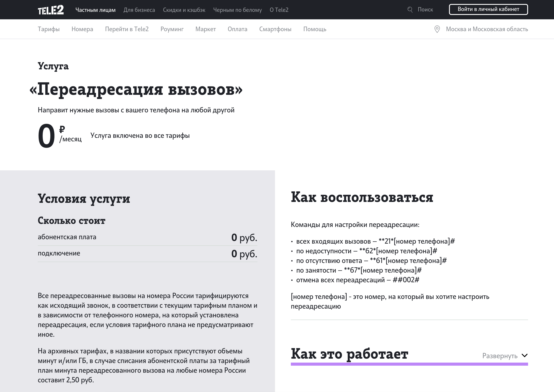Open the О Tele2 page
The image size is (554, 392).
coord(279,10)
